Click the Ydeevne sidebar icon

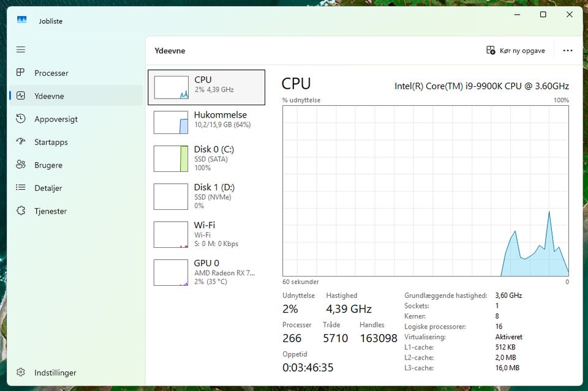[21, 96]
